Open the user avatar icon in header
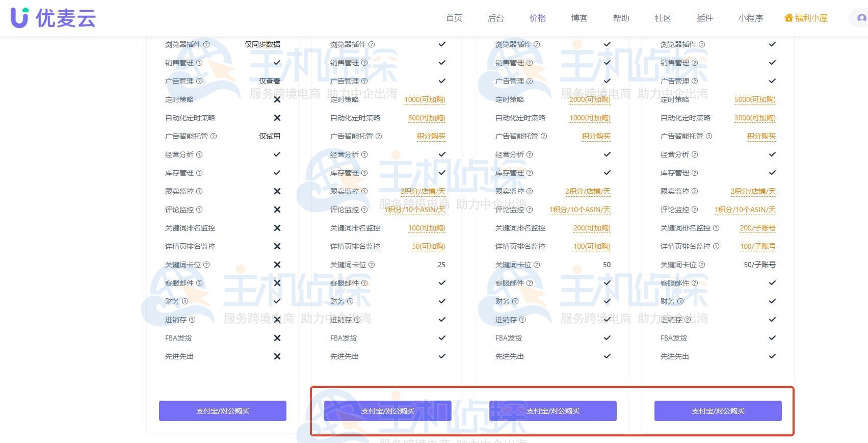This screenshot has height=443, width=868. tap(861, 18)
